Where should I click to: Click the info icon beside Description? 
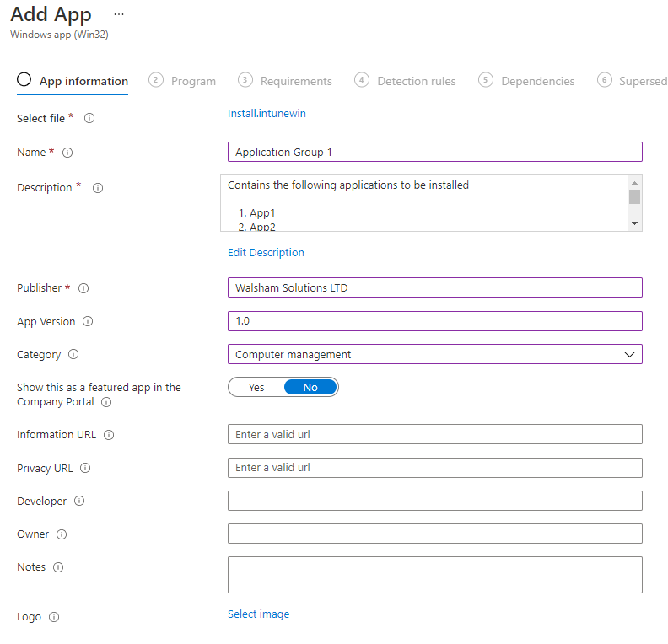tap(98, 188)
